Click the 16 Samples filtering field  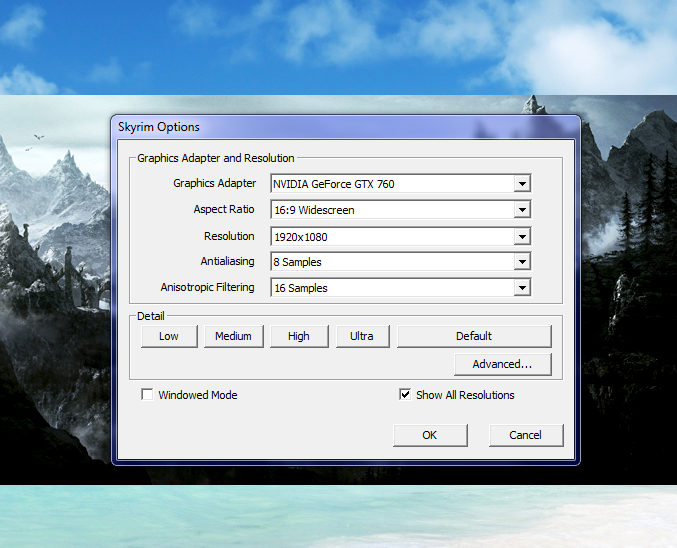click(401, 288)
